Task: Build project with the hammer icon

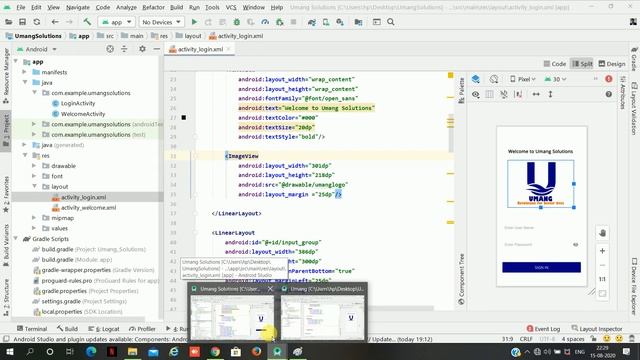Action: [x=87, y=22]
